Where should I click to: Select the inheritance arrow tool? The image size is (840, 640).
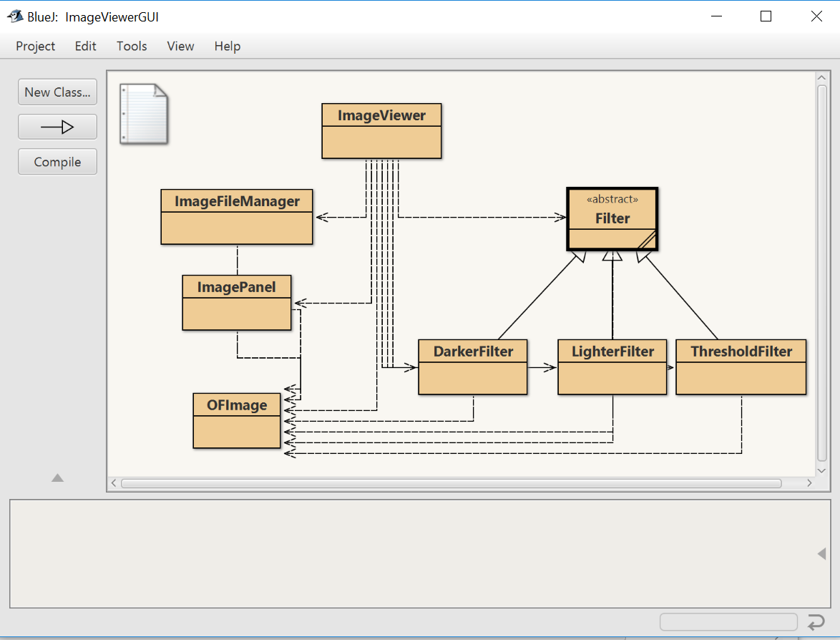[57, 127]
